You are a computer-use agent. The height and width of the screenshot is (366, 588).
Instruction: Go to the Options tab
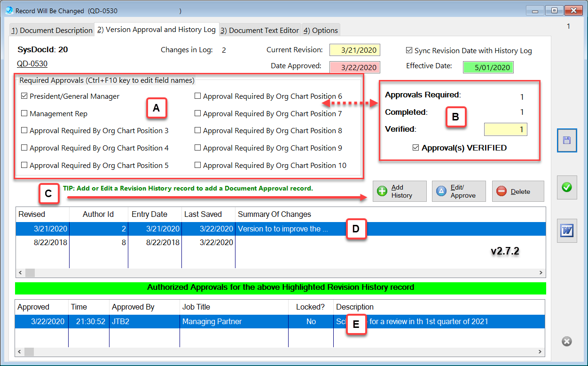click(x=321, y=31)
